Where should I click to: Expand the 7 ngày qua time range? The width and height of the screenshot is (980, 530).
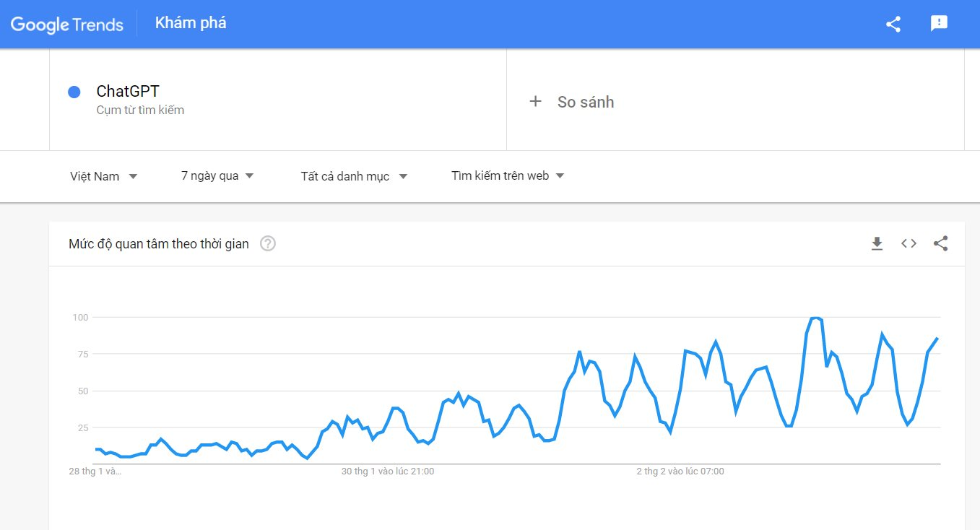217,176
